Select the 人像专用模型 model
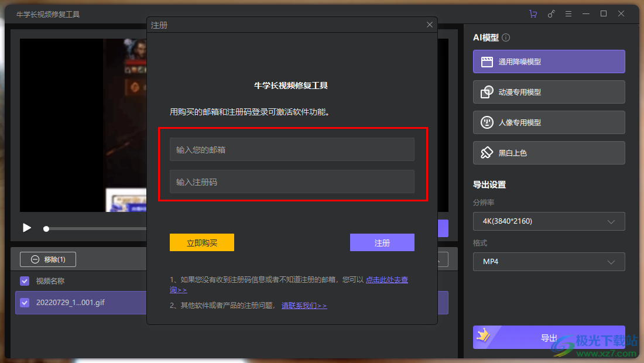The image size is (644, 363). click(x=549, y=122)
